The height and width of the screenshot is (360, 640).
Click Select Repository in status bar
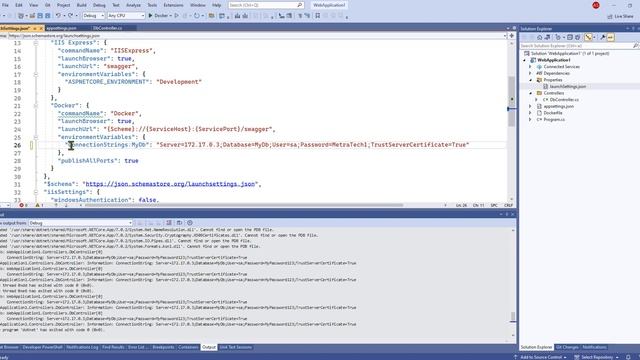pos(596,357)
